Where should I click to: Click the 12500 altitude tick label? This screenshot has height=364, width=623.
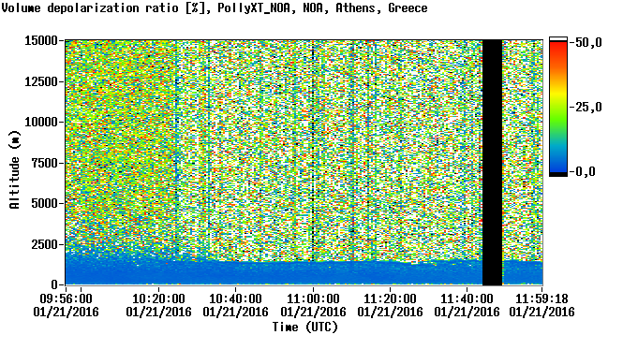(x=41, y=81)
